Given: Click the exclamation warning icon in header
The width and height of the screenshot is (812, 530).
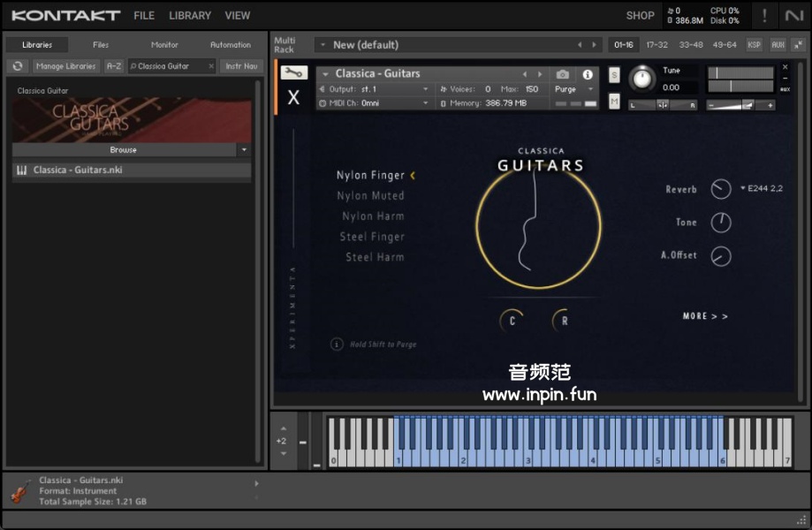Looking at the screenshot, I should tap(764, 16).
